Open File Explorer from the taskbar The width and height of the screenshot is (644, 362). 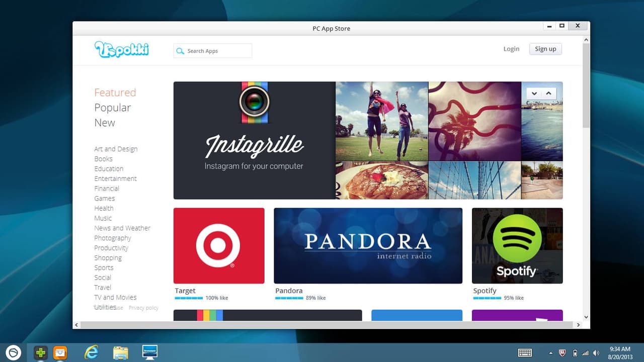pos(120,352)
